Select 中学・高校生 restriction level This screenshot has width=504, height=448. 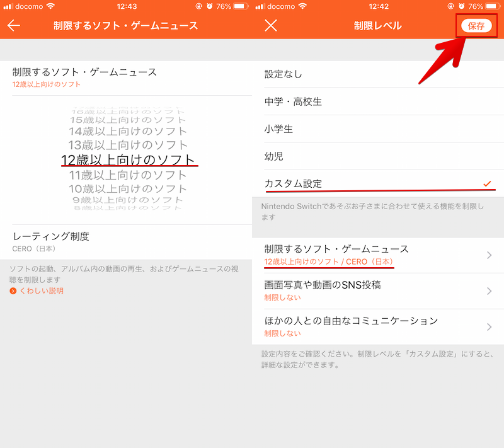click(x=293, y=101)
